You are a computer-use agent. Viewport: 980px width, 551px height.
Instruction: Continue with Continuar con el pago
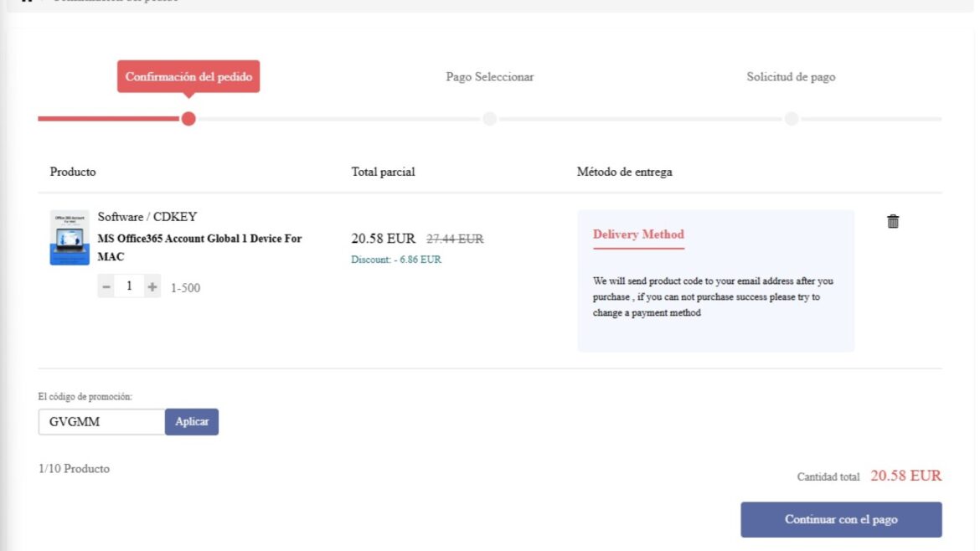(x=841, y=519)
